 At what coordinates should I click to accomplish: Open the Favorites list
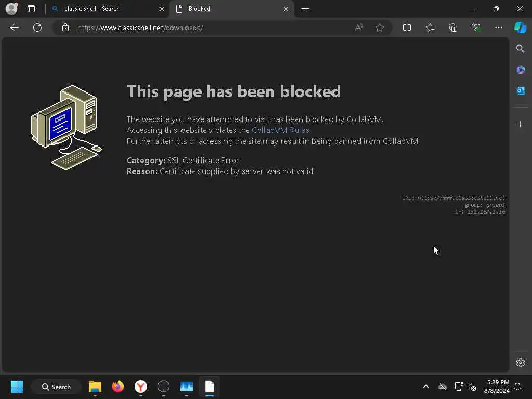coord(430,28)
